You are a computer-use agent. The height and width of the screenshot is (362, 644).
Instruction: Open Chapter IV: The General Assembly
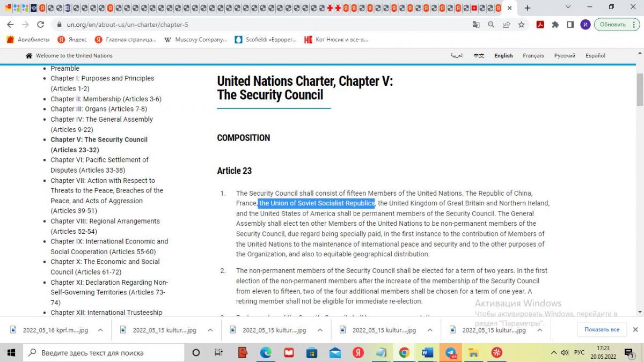(102, 124)
